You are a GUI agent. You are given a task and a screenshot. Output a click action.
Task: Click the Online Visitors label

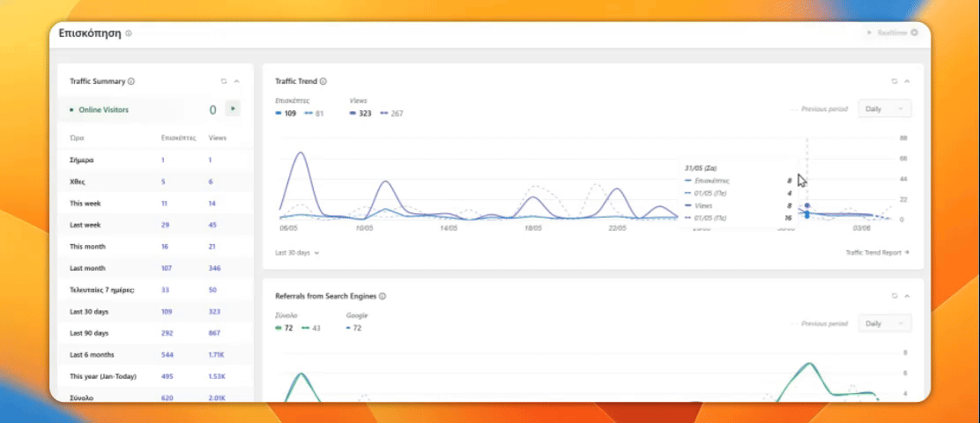point(104,110)
